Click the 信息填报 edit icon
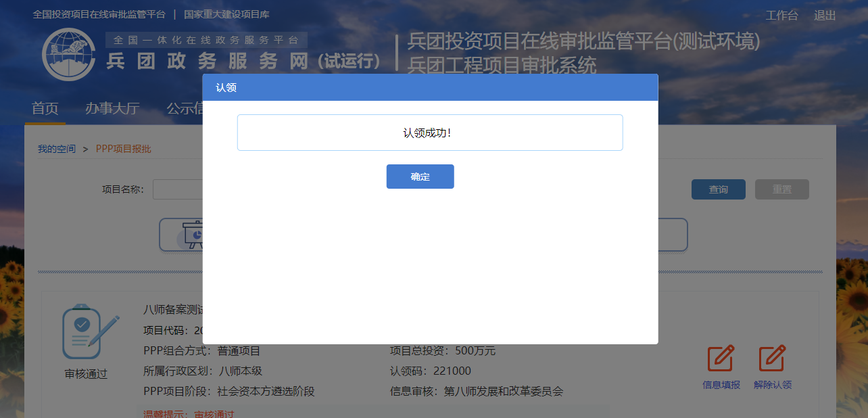This screenshot has width=868, height=418. 721,358
